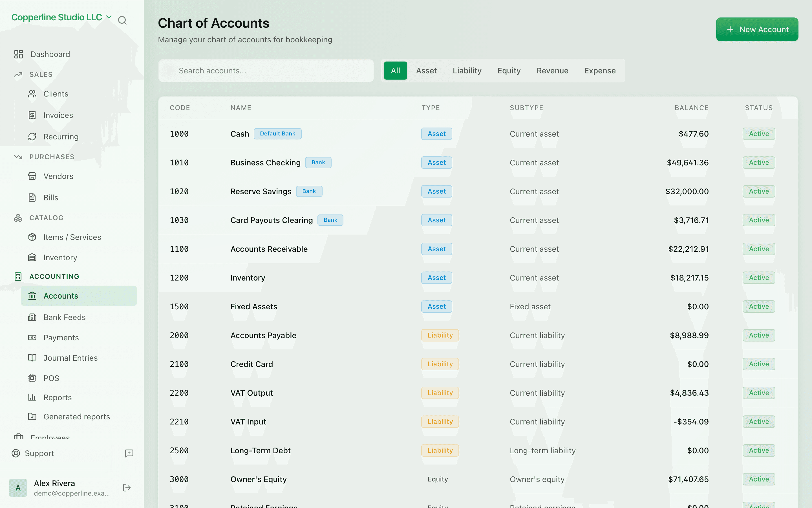Filter accounts by Equity tab
This screenshot has width=812, height=508.
coord(509,71)
